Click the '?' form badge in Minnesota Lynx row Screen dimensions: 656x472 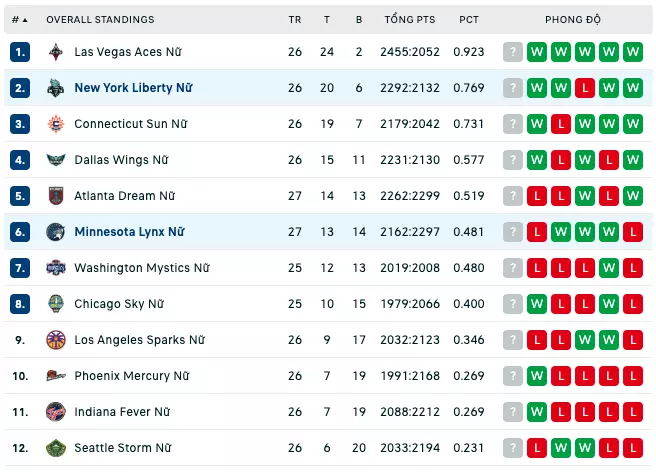512,232
